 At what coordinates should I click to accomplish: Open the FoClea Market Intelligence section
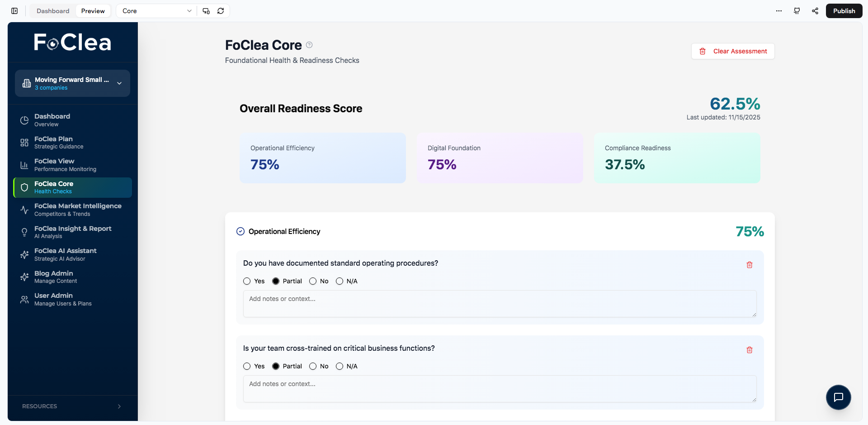tap(78, 210)
